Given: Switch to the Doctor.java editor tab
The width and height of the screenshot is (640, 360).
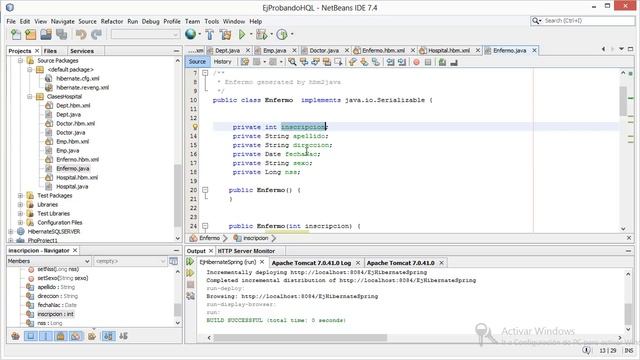Looking at the screenshot, I should pos(324,50).
